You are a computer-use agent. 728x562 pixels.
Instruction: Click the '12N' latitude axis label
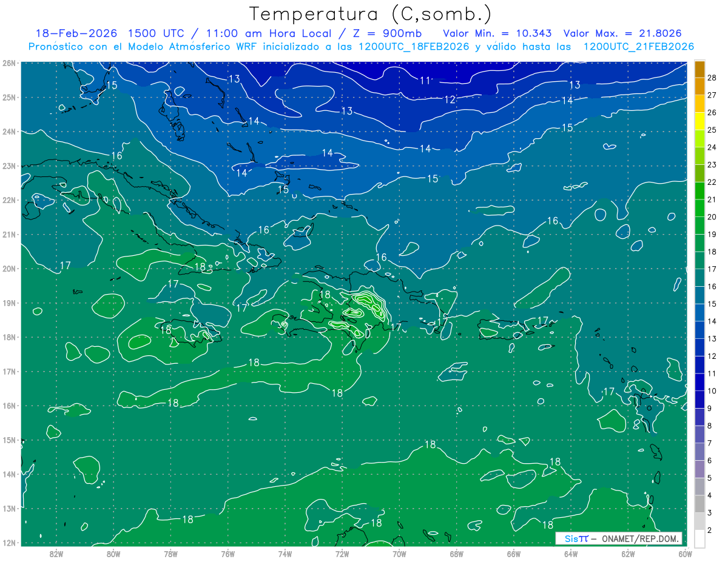(8, 543)
